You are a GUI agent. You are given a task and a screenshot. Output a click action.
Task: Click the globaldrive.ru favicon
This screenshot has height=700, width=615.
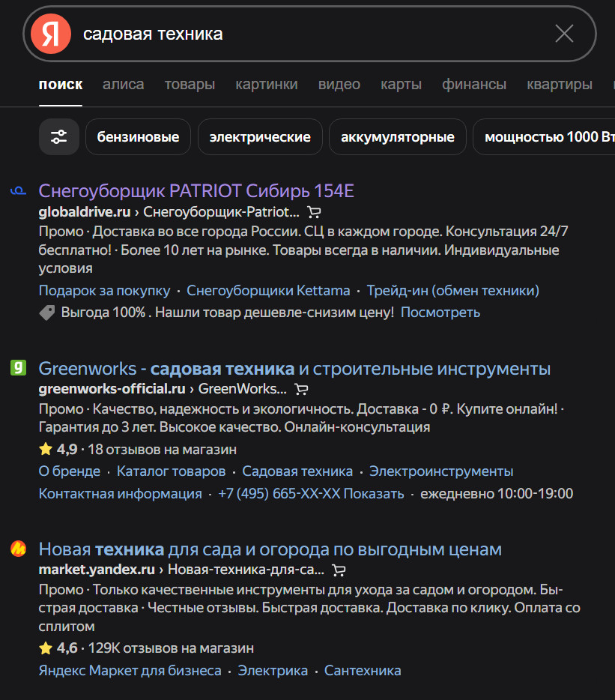(18, 191)
